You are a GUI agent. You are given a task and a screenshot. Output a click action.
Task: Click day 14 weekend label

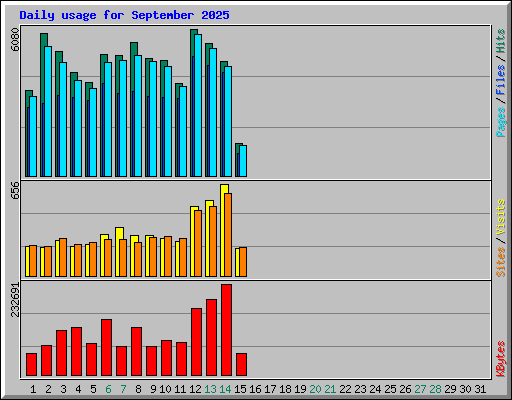coord(225,389)
